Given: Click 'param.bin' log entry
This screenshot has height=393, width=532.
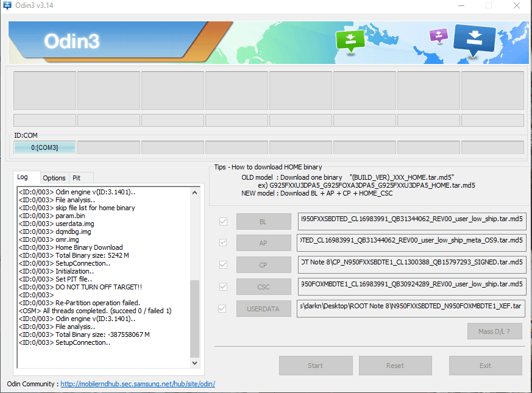Looking at the screenshot, I should (52, 216).
